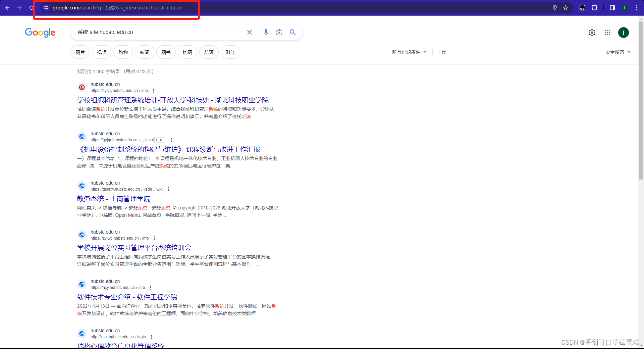
Task: Click the favicon of the zykjc.hubstc.edu.cn result
Action: [82, 87]
